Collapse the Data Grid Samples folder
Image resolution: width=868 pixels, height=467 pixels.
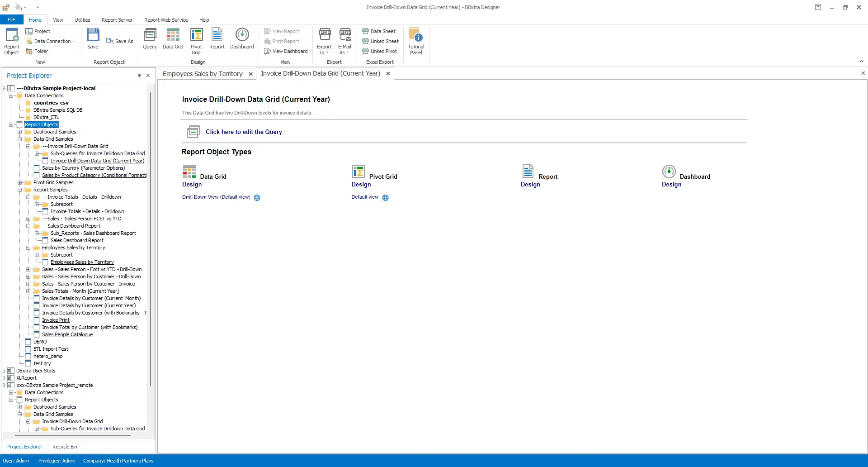[20, 139]
